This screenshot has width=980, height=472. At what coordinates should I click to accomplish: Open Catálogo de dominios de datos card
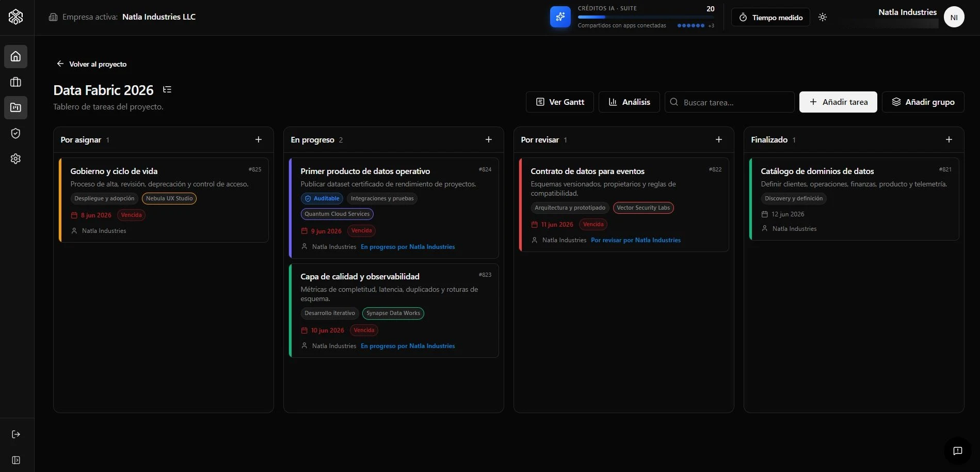854,199
